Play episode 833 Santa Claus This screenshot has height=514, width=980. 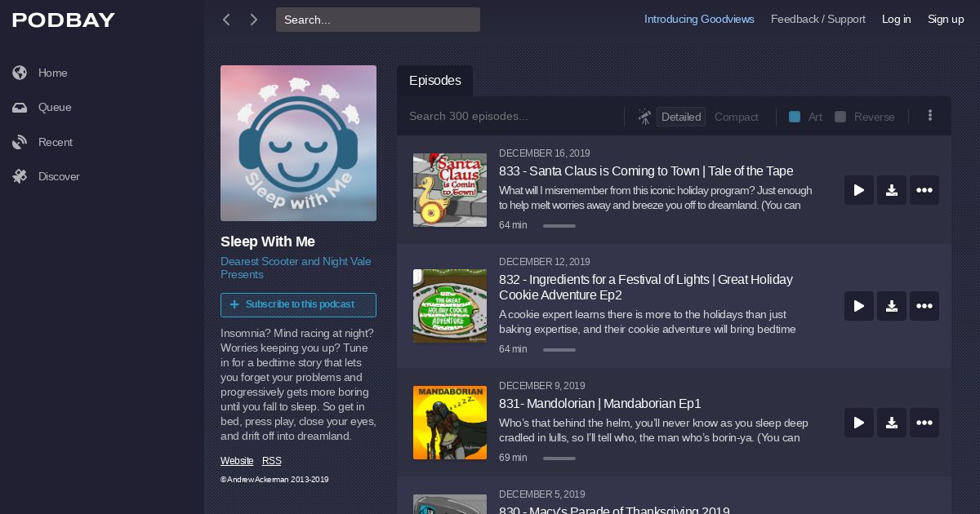859,190
